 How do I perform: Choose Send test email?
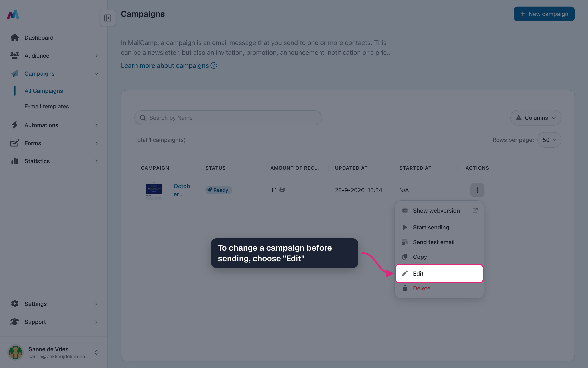[x=439, y=242]
